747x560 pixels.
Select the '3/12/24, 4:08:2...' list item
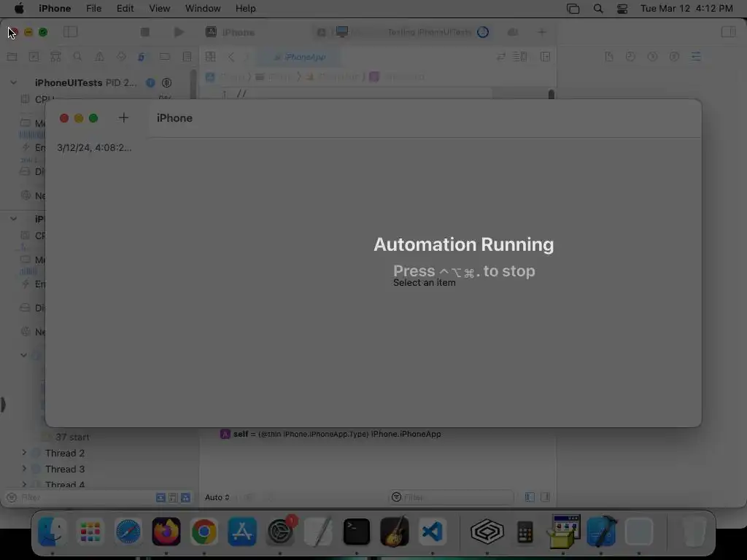(x=94, y=147)
